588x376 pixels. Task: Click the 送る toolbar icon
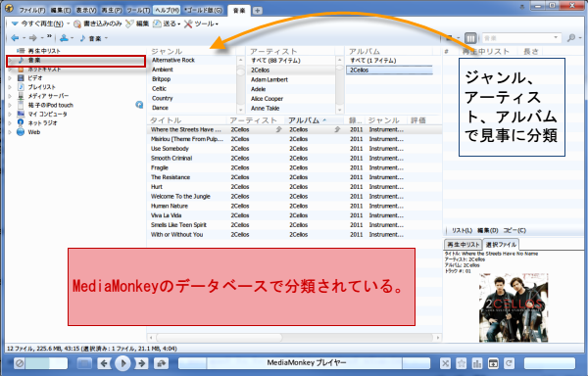tap(157, 23)
